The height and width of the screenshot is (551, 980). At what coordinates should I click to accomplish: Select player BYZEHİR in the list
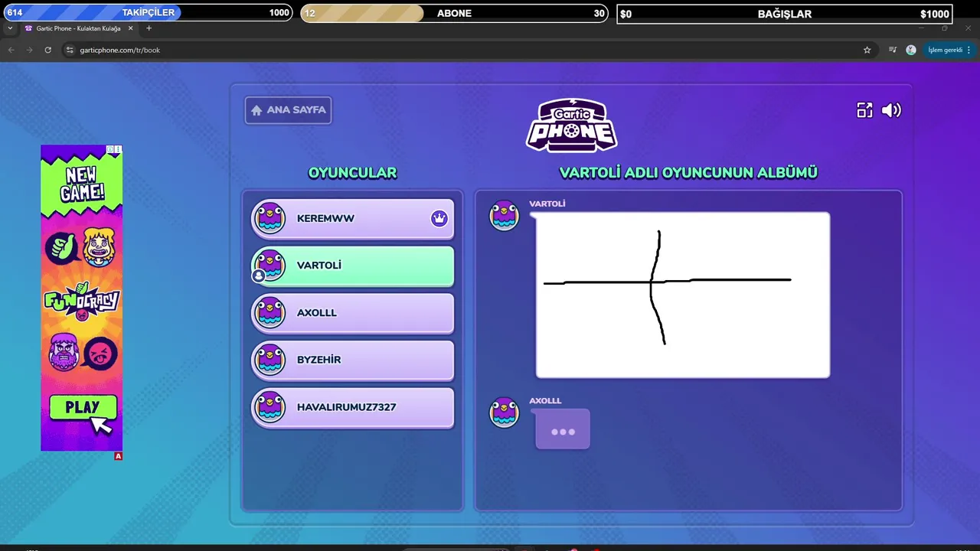(x=353, y=360)
